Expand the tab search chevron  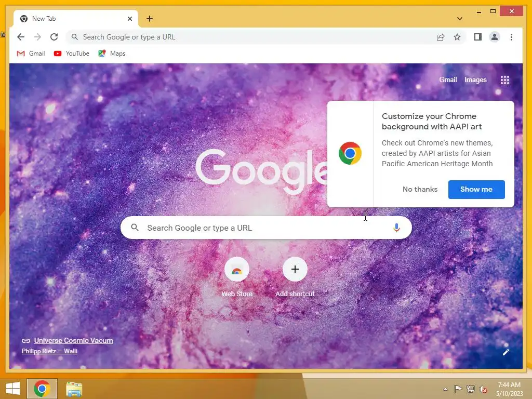(x=460, y=19)
